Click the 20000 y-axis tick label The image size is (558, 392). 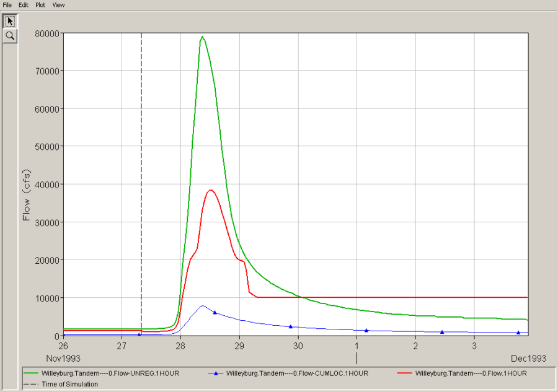(x=46, y=261)
